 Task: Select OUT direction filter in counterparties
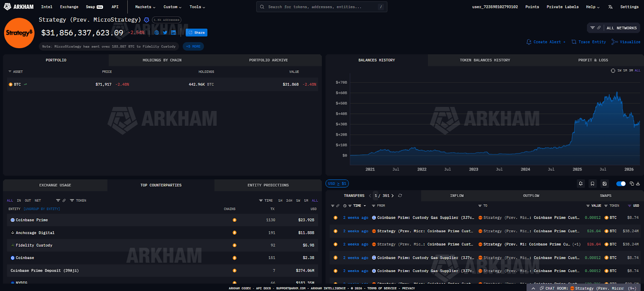tap(28, 201)
